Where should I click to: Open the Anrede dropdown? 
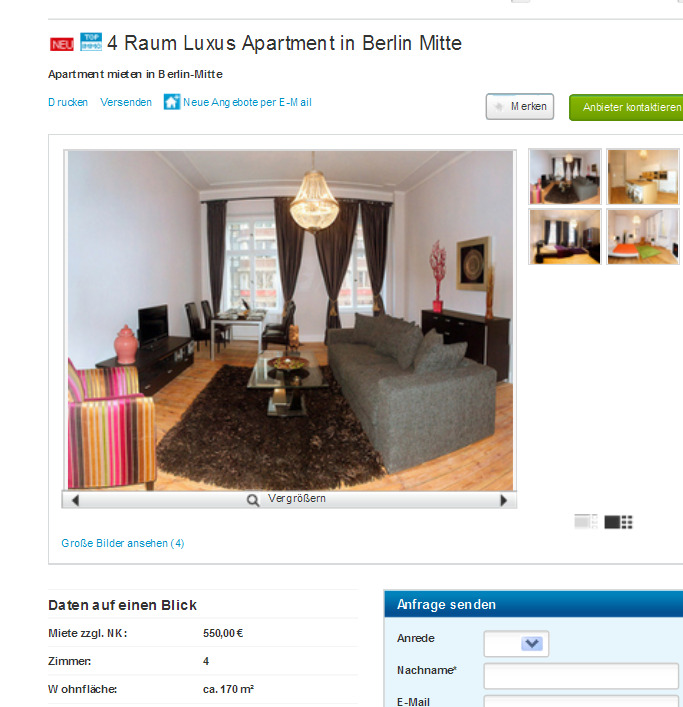pyautogui.click(x=516, y=643)
